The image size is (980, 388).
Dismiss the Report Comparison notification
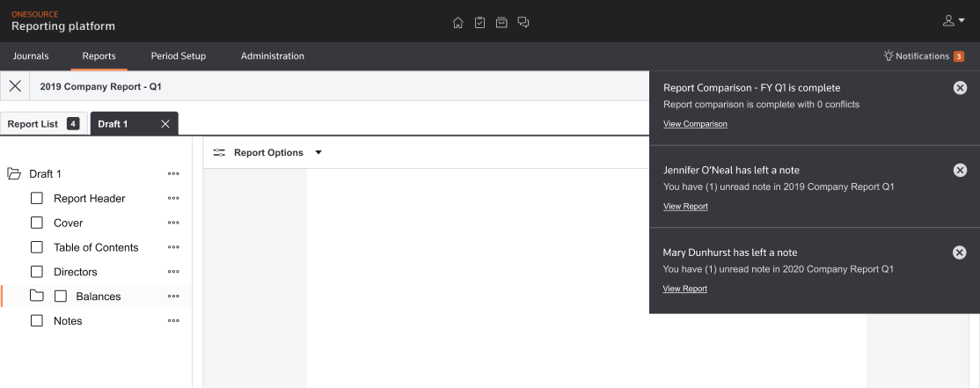point(960,87)
